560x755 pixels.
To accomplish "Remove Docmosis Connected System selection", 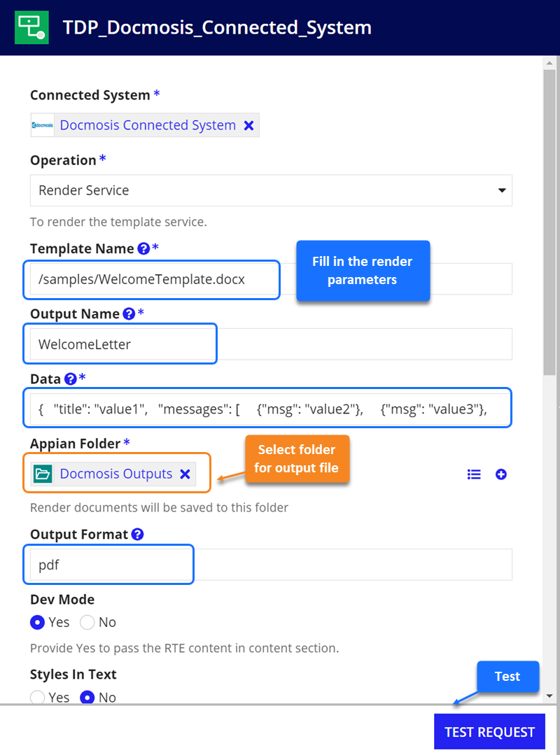I will click(x=248, y=125).
